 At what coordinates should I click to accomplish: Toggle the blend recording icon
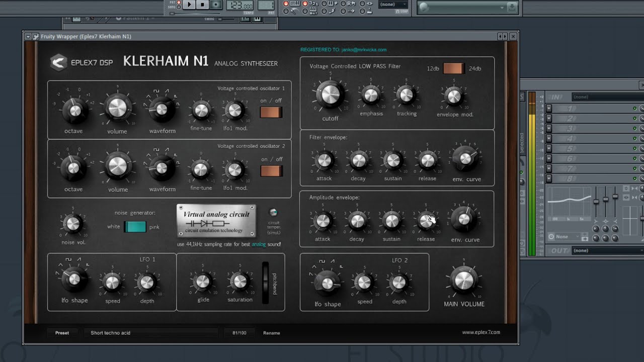click(333, 4)
